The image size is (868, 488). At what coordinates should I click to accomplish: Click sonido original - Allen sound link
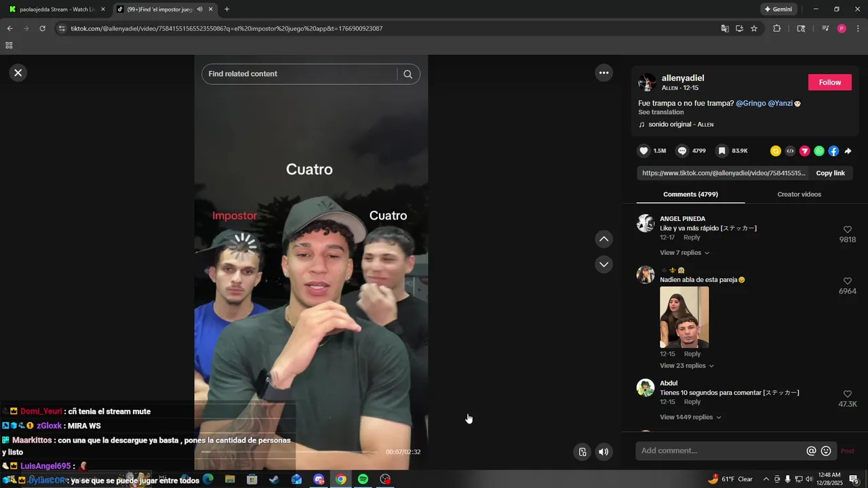tap(681, 125)
